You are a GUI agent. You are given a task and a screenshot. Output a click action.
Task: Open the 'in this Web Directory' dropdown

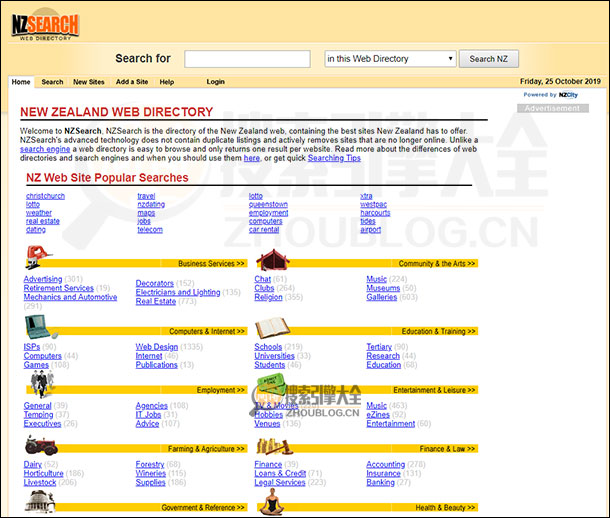[390, 59]
